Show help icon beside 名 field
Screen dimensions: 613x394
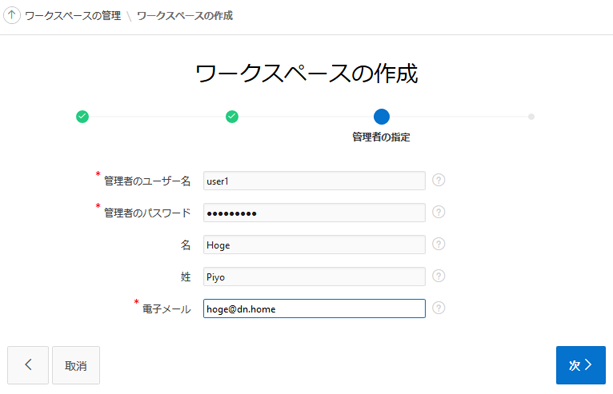439,244
